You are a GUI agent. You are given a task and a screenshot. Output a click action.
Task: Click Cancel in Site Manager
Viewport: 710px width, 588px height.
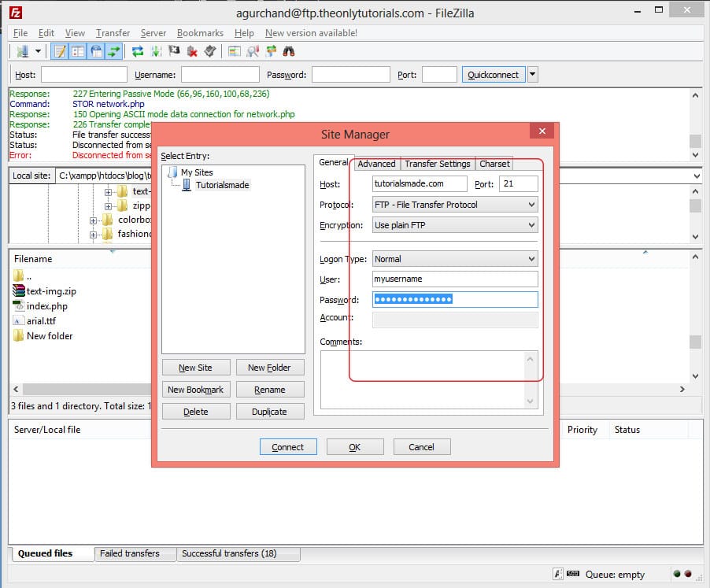click(422, 447)
